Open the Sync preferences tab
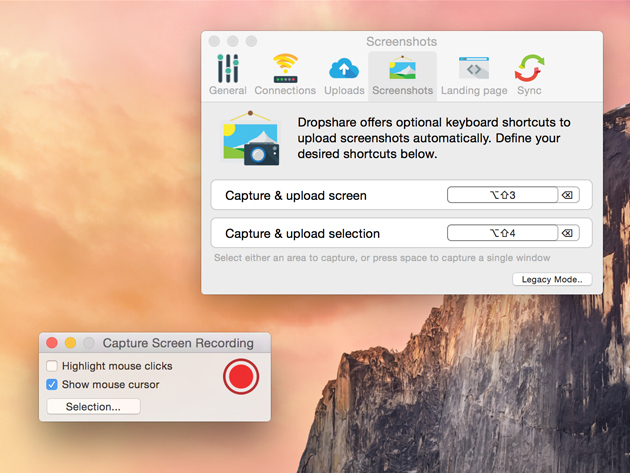 pyautogui.click(x=529, y=75)
